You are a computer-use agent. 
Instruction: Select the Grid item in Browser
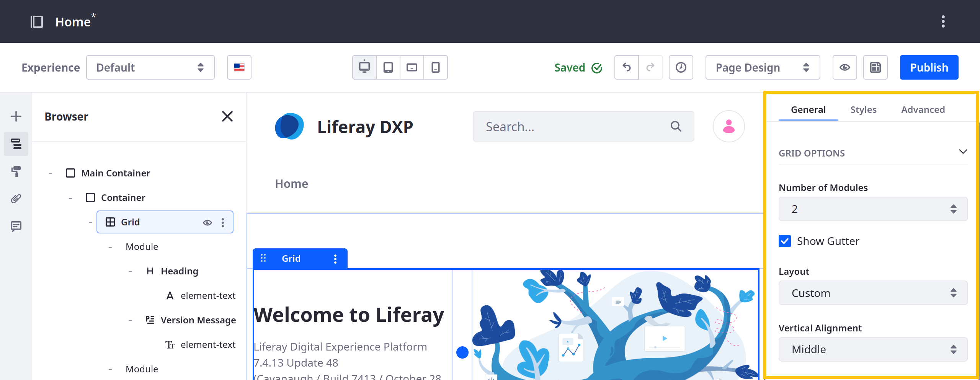tap(165, 222)
